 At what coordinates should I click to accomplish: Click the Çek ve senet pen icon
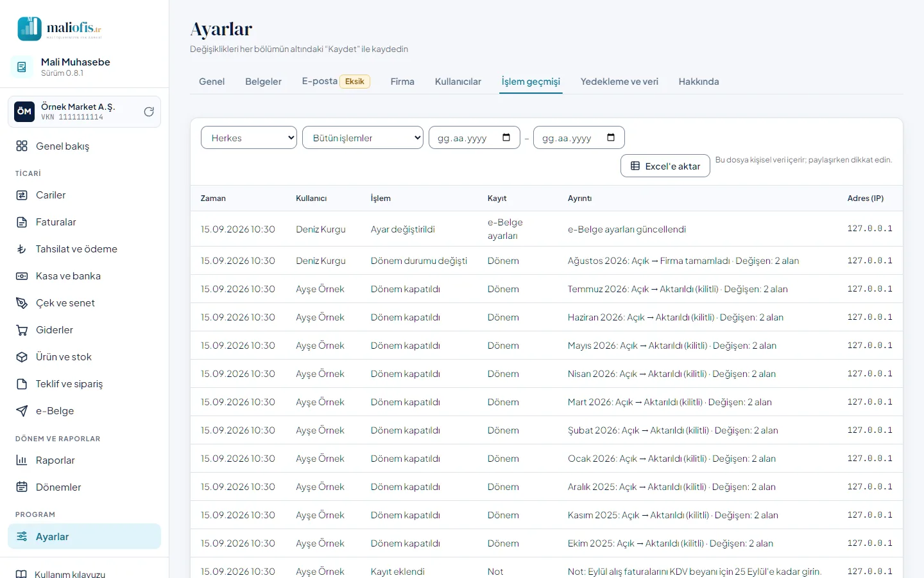tap(22, 303)
